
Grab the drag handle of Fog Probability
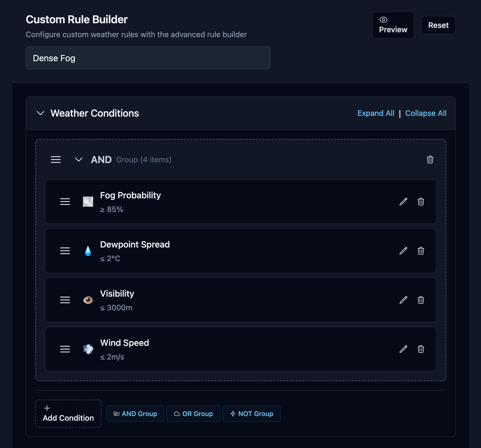pyautogui.click(x=65, y=202)
